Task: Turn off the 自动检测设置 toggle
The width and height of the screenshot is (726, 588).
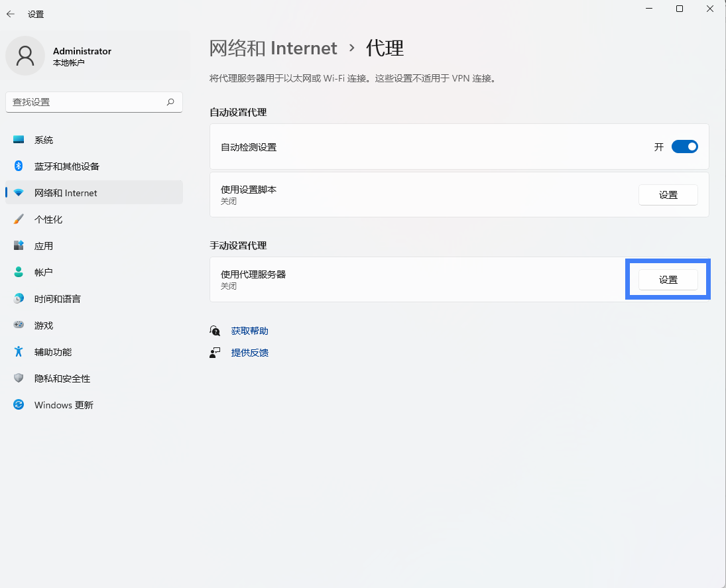Action: [x=684, y=147]
